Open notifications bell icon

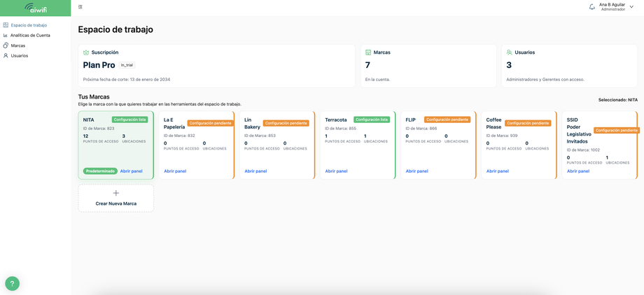(x=591, y=7)
